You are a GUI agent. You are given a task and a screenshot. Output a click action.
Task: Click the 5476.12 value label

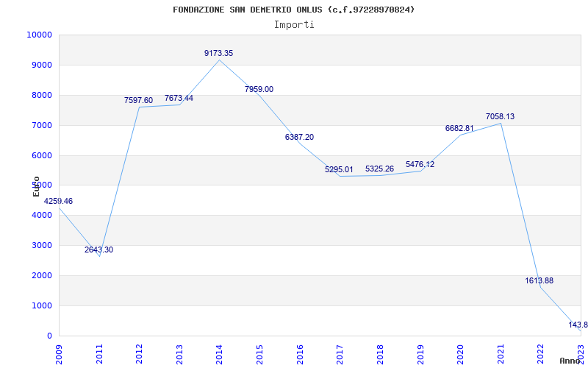point(420,164)
